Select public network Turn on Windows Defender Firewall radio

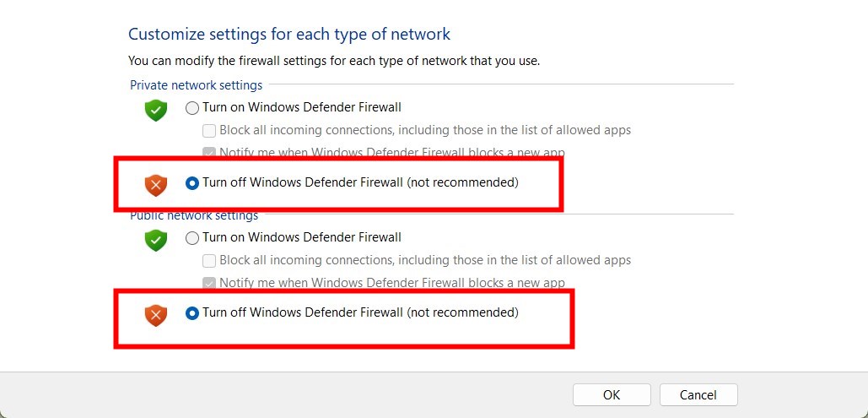(x=192, y=238)
